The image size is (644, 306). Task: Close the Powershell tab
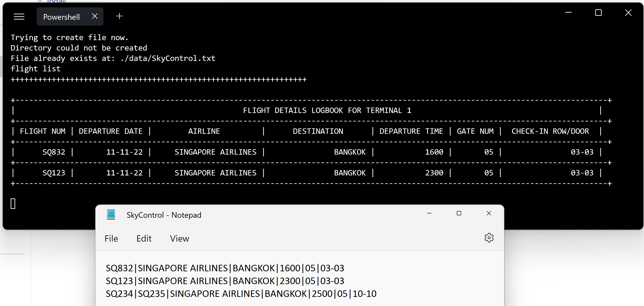pos(95,16)
